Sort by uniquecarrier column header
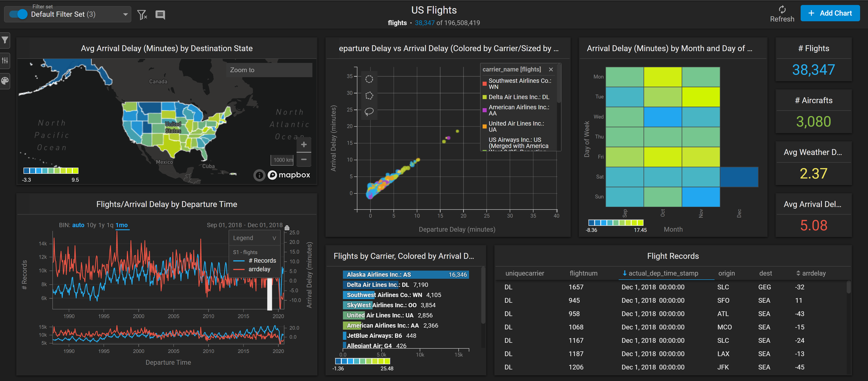The height and width of the screenshot is (381, 868). 525,274
